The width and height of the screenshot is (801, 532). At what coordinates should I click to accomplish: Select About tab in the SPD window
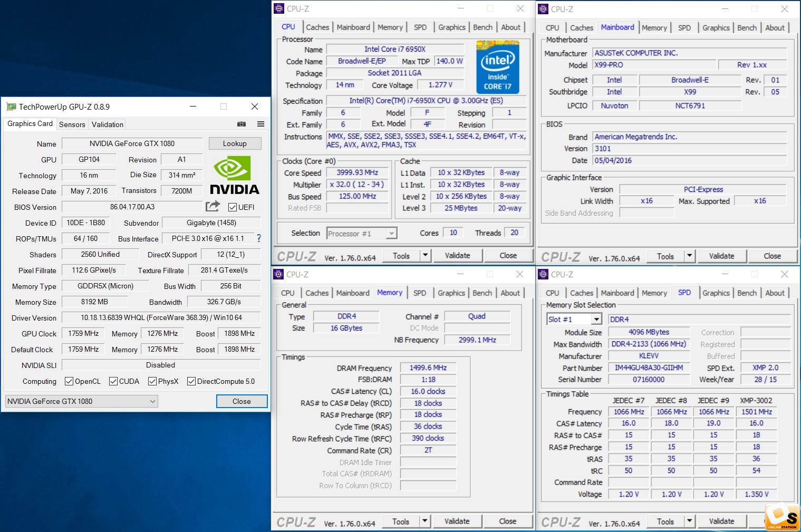(x=775, y=293)
